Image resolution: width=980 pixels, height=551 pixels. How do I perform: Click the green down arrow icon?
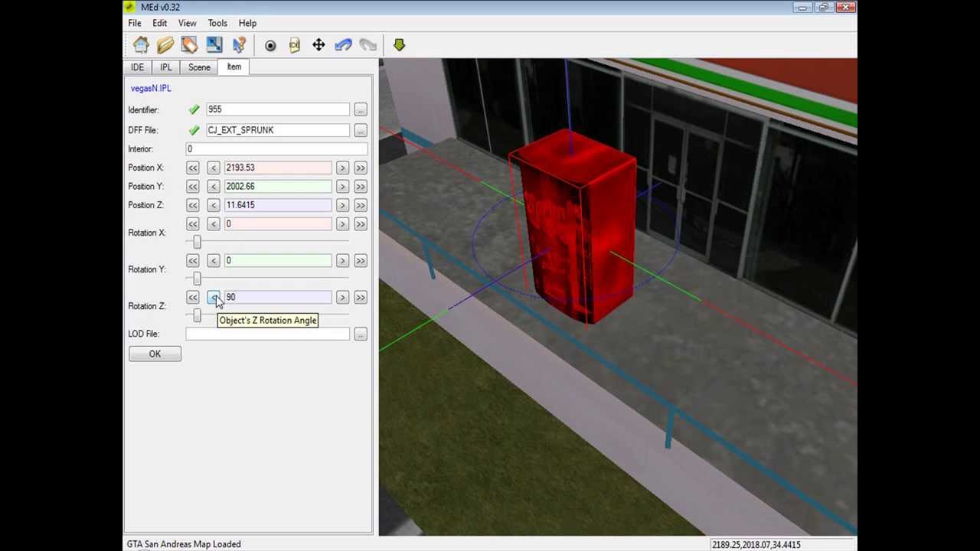399,45
